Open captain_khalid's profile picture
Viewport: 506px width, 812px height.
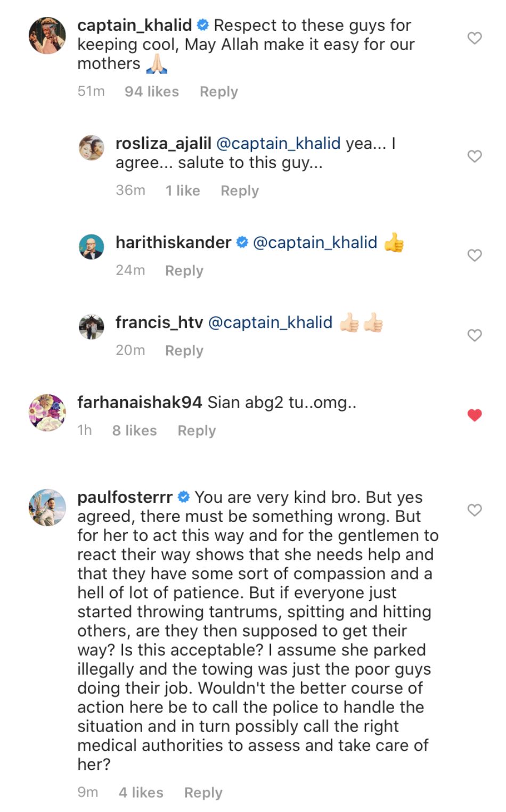[x=47, y=35]
